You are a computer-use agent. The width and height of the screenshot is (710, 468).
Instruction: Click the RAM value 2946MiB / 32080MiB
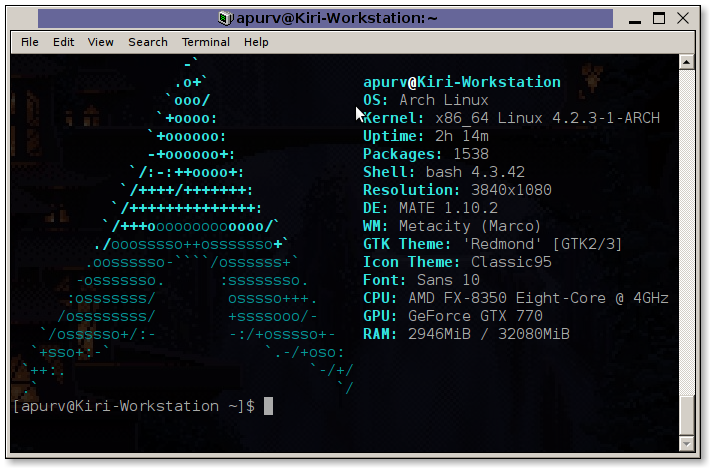pos(489,334)
